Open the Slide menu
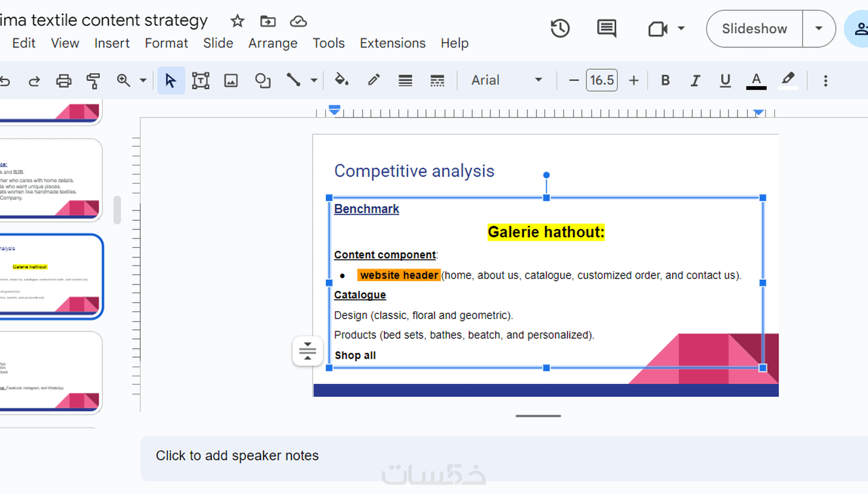Viewport: 868px width, 495px height. (218, 43)
